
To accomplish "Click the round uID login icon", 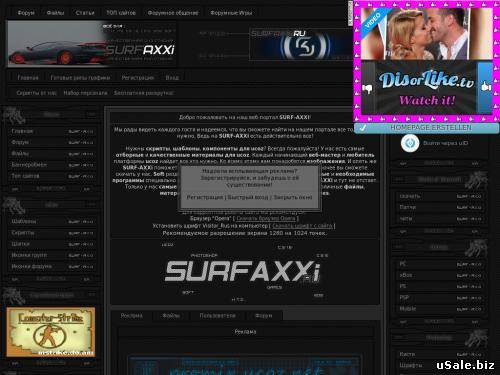I will [x=410, y=143].
